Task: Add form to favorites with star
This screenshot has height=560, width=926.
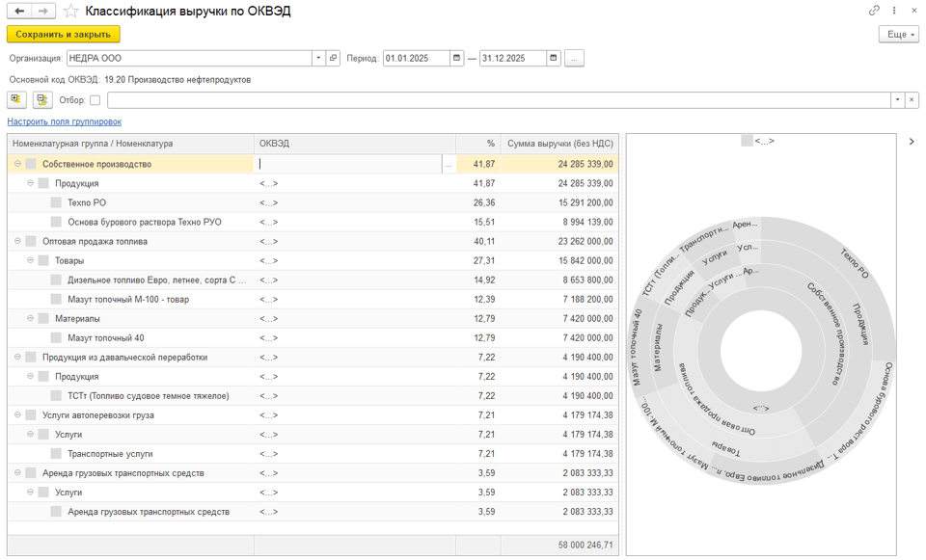Action: 71,12
